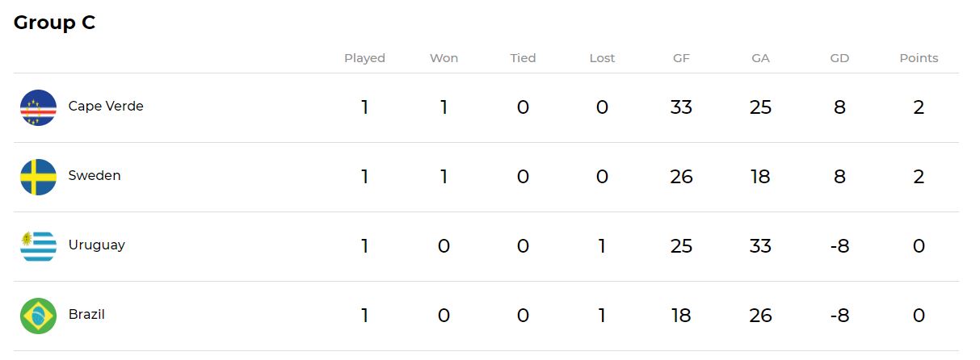This screenshot has height=360, width=980.
Task: Click the Won column header
Action: click(x=444, y=58)
